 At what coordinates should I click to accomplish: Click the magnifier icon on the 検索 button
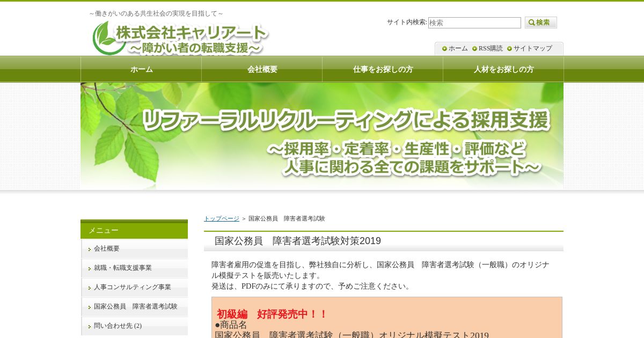coord(531,23)
